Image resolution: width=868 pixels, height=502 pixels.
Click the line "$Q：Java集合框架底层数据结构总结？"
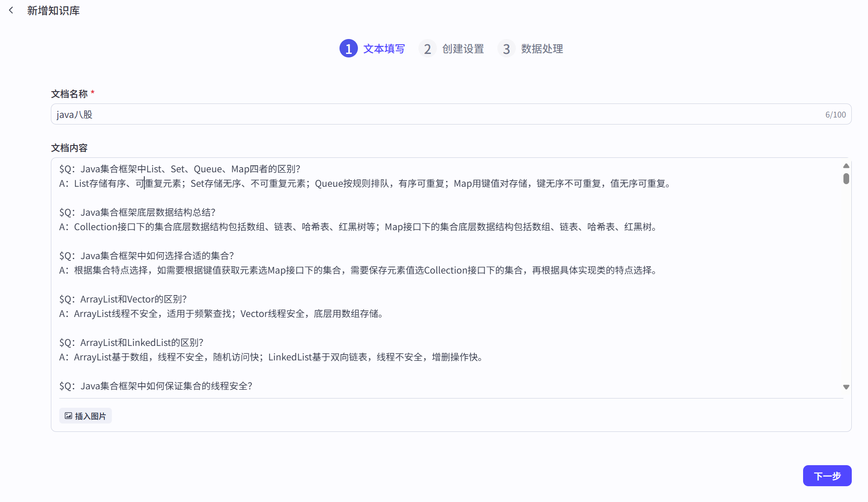137,212
